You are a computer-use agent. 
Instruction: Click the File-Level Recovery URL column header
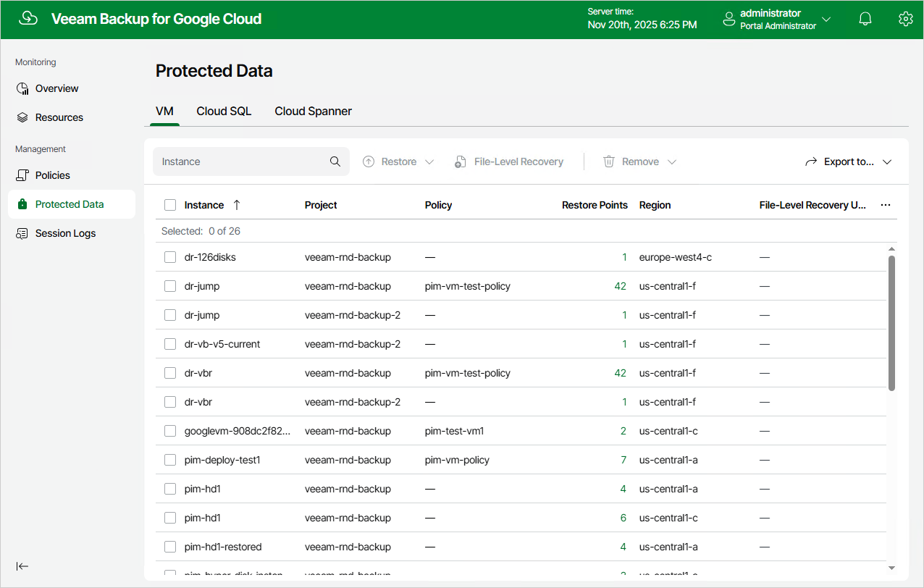tap(812, 205)
